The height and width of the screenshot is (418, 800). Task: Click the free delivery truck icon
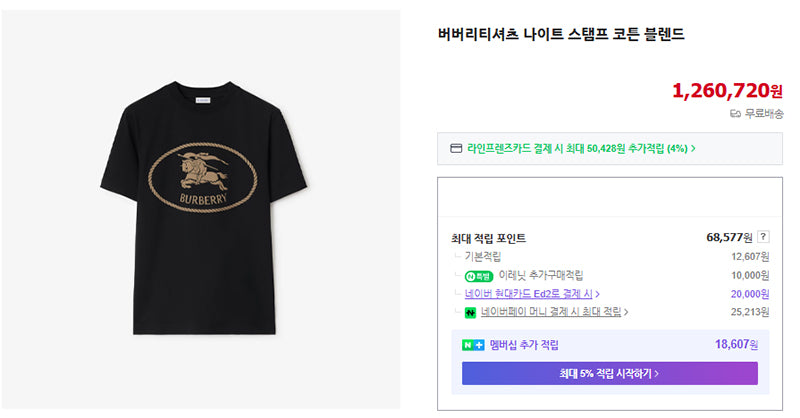point(735,114)
